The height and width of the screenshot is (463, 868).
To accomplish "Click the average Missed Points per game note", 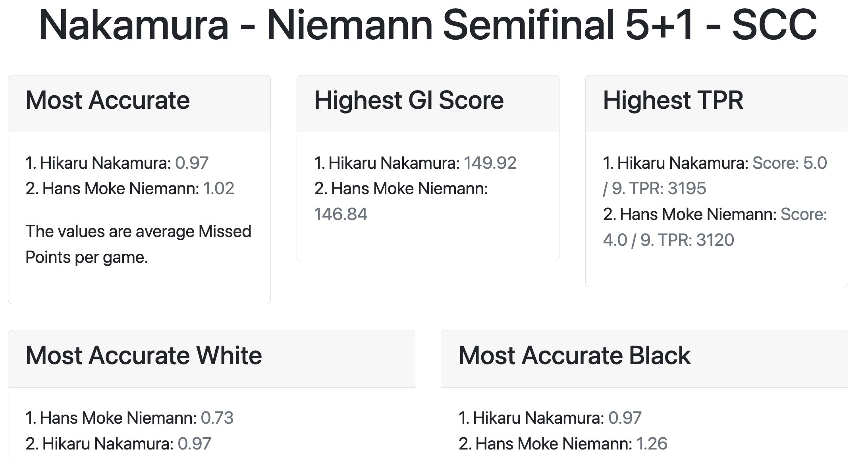I will (x=138, y=244).
